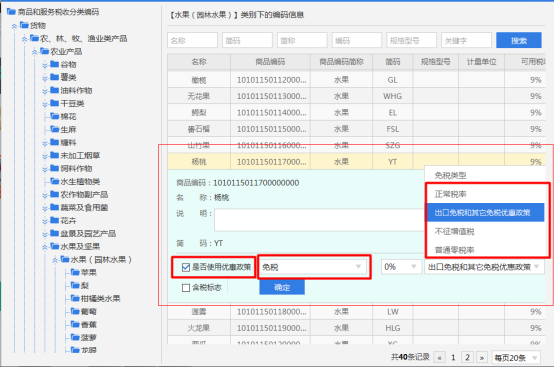Click the next page » button

[482, 357]
